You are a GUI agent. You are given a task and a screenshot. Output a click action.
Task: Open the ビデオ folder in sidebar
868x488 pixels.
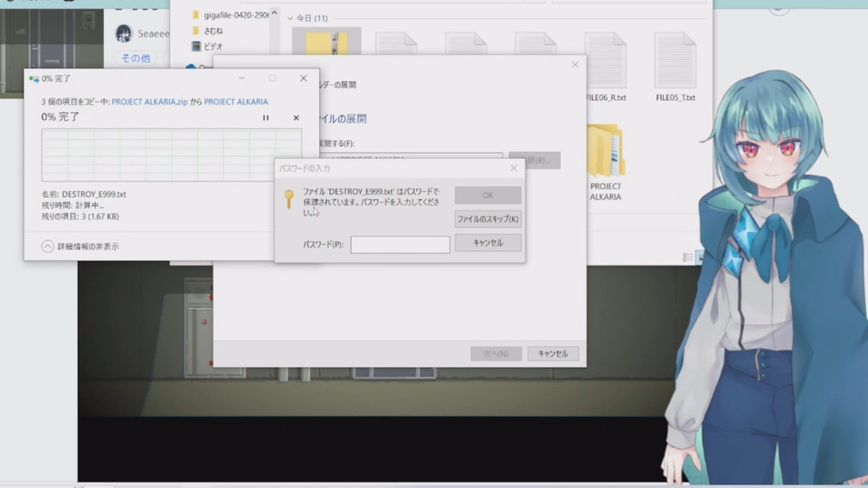208,46
